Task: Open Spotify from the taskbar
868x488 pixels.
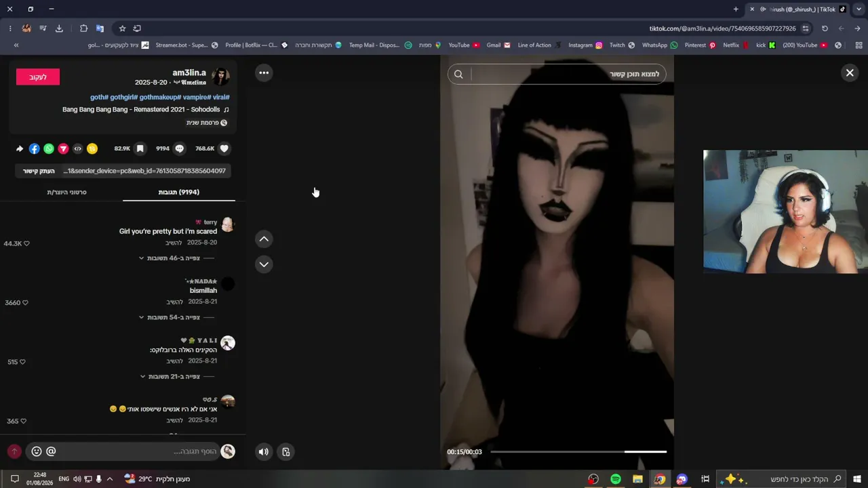Action: click(x=616, y=479)
